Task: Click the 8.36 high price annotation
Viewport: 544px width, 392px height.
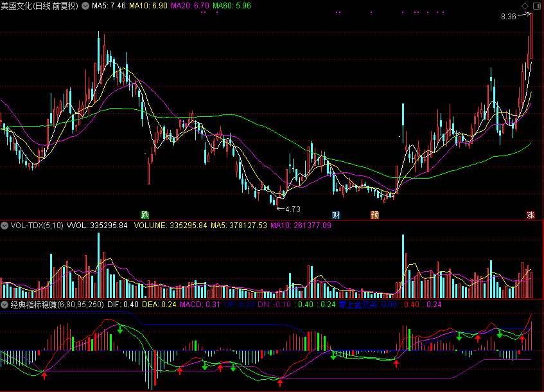Action: coord(509,17)
